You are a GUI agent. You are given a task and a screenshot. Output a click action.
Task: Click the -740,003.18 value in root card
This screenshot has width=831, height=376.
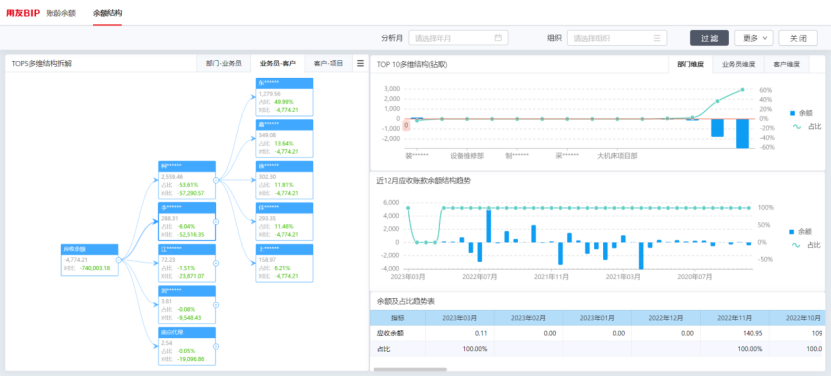click(x=95, y=268)
